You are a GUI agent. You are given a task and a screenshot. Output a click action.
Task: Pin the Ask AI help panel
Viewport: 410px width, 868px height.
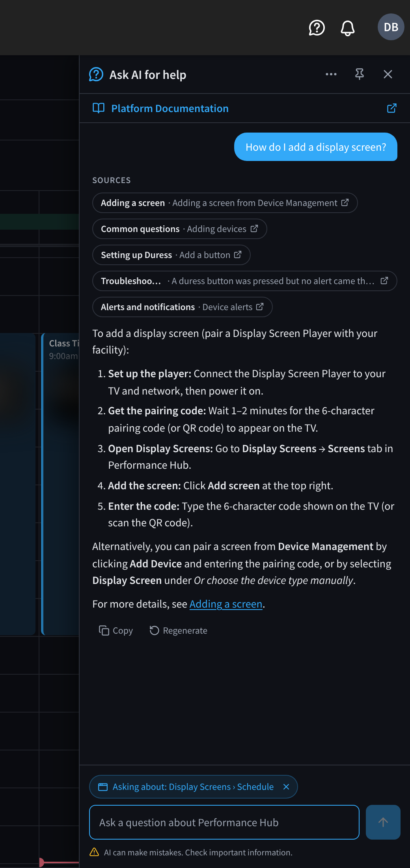[x=360, y=74]
